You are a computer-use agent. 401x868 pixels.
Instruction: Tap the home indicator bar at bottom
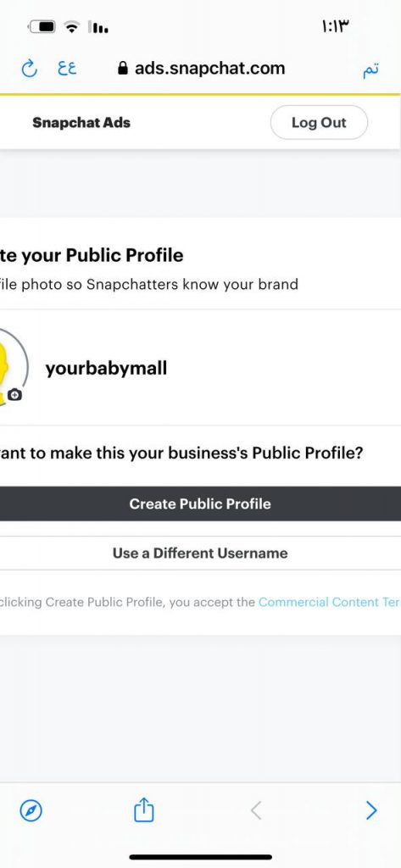pos(200,858)
